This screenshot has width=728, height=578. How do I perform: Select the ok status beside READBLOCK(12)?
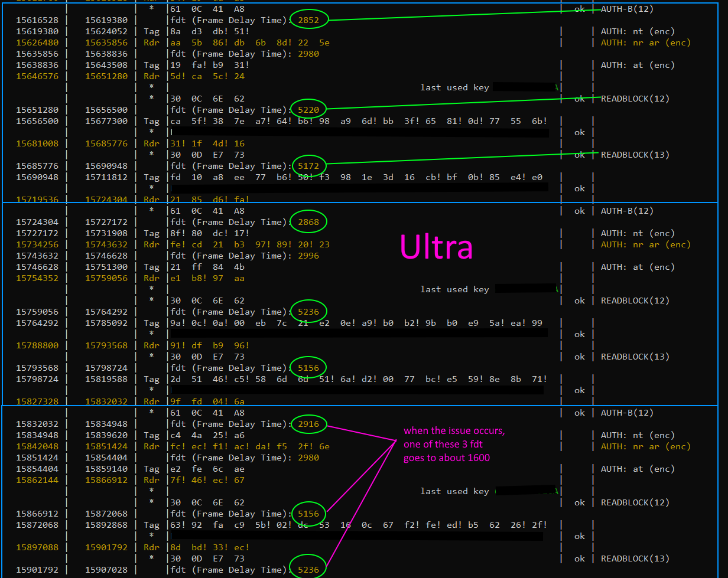pos(579,98)
